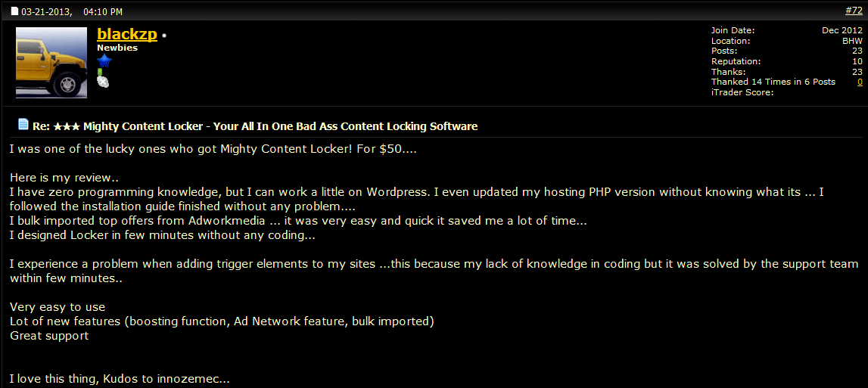Click the Join Date Dec 2012 field
Image resolution: width=868 pixels, height=388 pixels.
pyautogui.click(x=786, y=30)
